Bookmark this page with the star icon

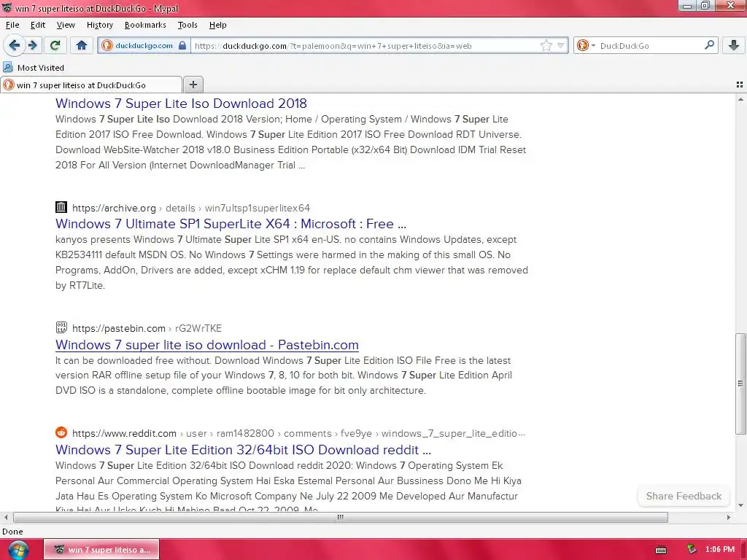click(x=546, y=46)
